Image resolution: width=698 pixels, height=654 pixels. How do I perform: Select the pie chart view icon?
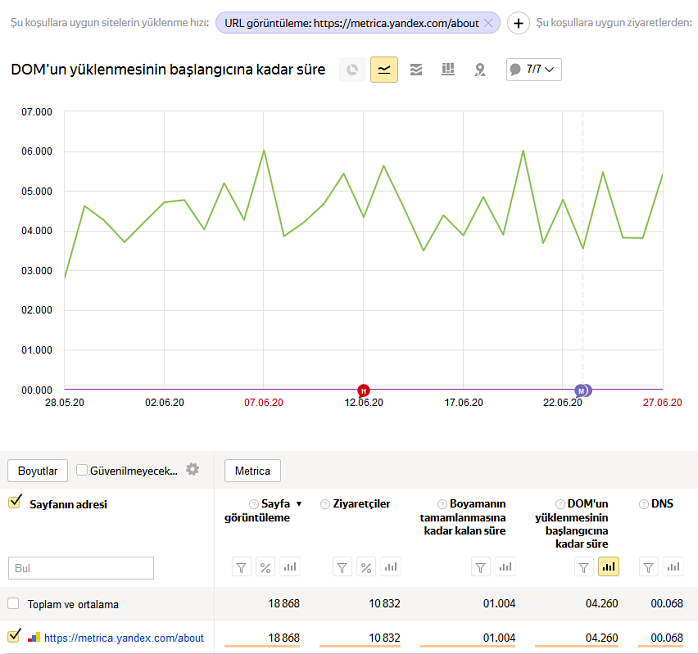[x=352, y=69]
